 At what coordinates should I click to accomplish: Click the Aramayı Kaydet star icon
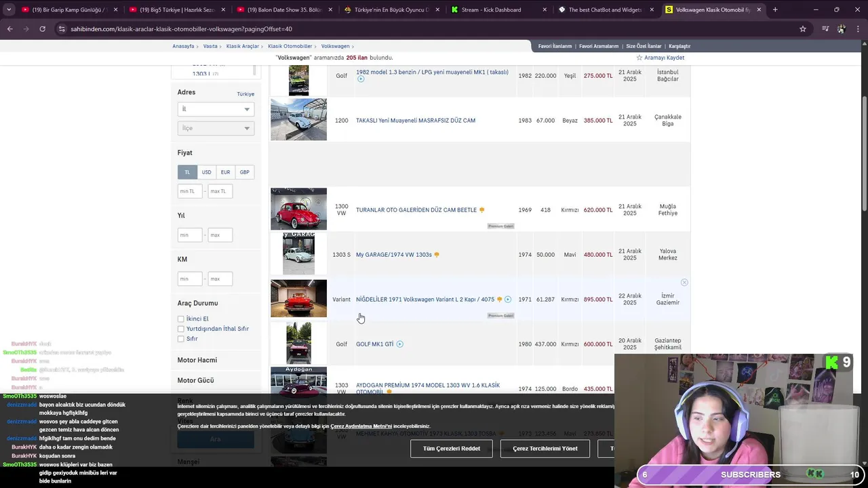tap(639, 58)
